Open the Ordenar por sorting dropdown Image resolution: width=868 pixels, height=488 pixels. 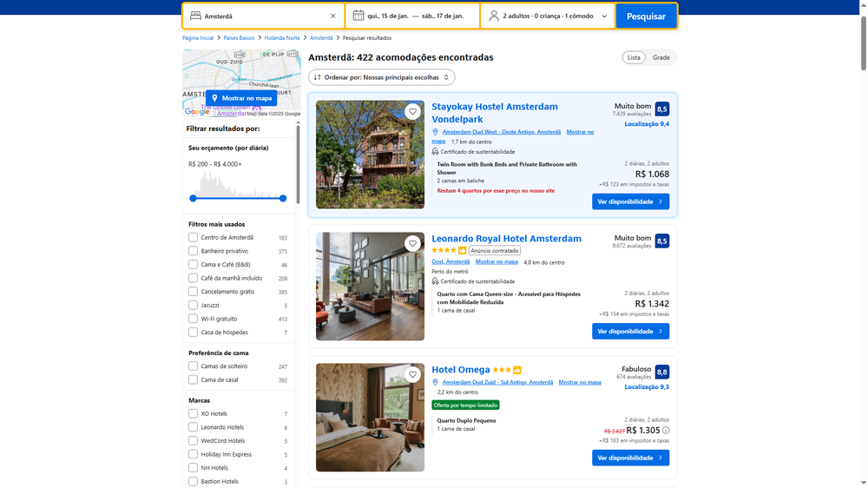pos(382,77)
